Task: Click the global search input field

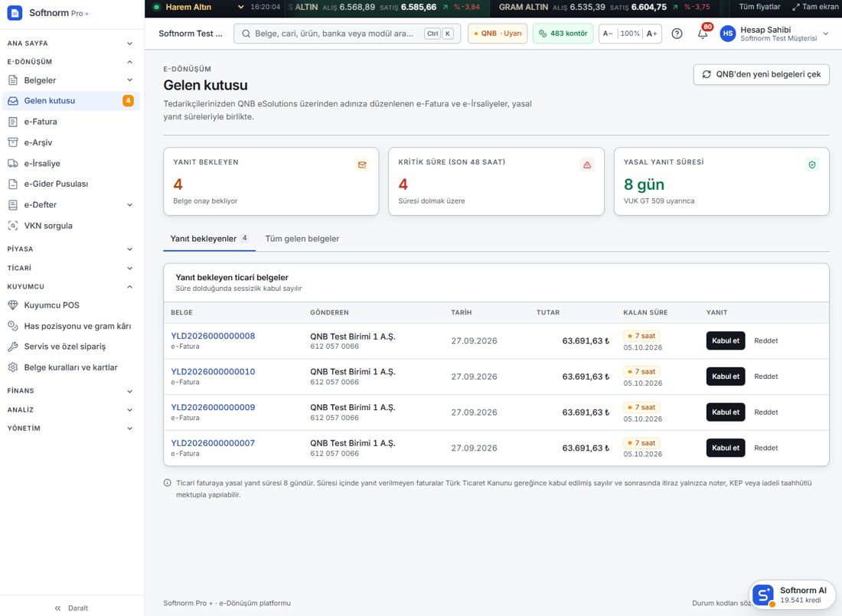Action: 347,34
